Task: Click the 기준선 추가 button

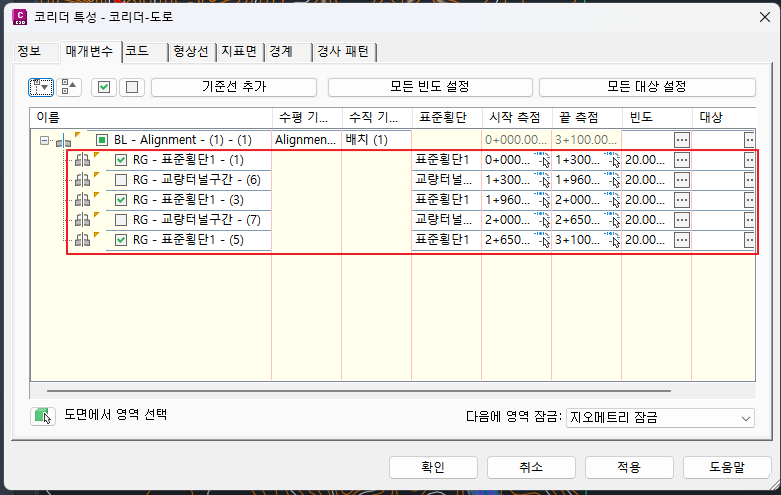Action: (233, 87)
